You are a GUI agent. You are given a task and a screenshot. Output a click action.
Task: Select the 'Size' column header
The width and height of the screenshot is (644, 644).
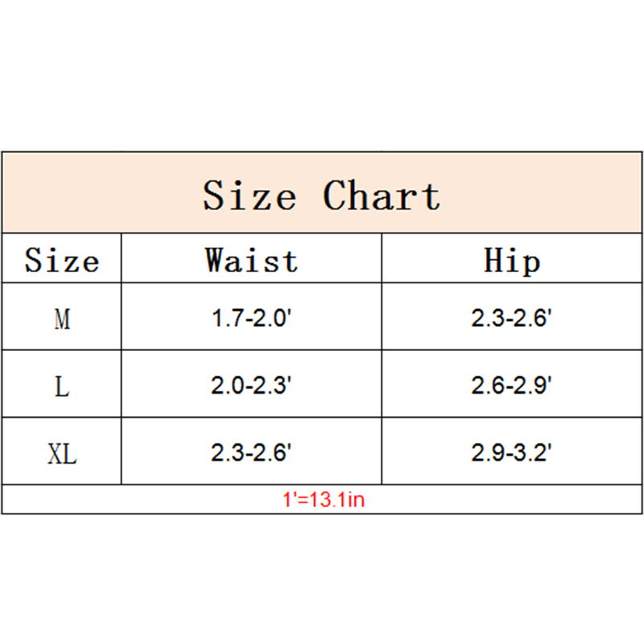coord(62,260)
